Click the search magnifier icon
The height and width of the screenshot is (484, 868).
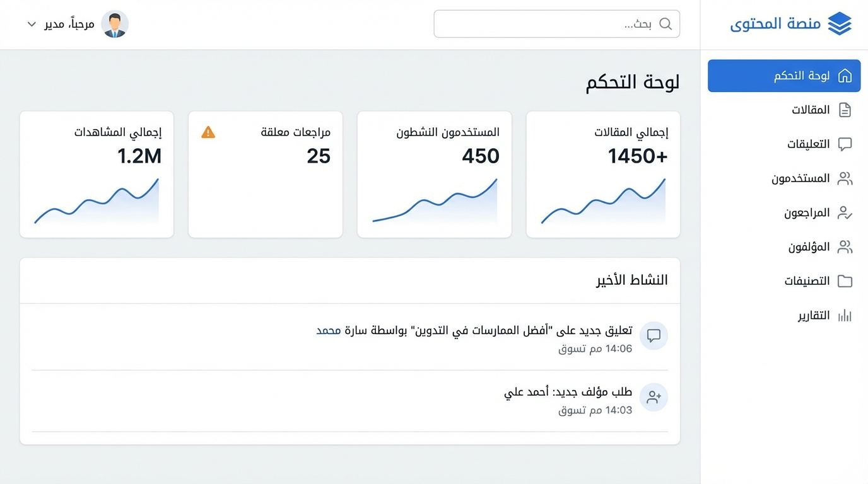[666, 24]
